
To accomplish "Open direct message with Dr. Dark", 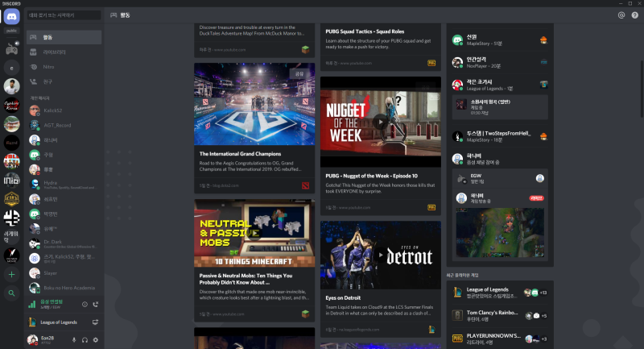I will 64,243.
